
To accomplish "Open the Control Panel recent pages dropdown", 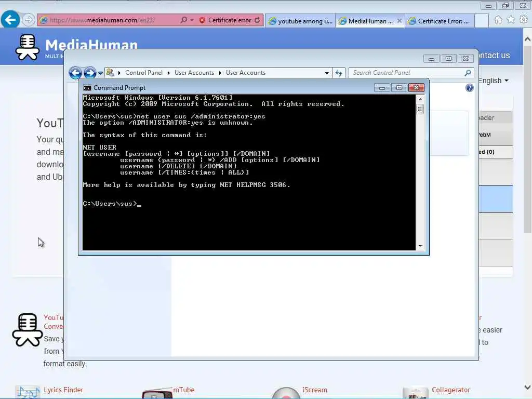I will click(x=100, y=73).
